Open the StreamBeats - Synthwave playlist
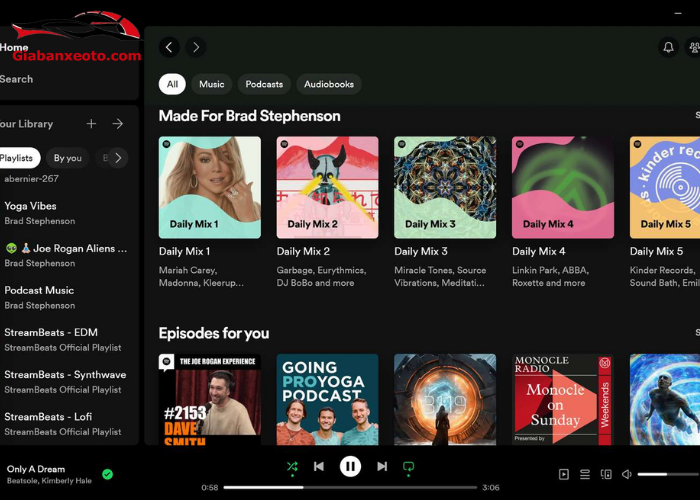 69,382
